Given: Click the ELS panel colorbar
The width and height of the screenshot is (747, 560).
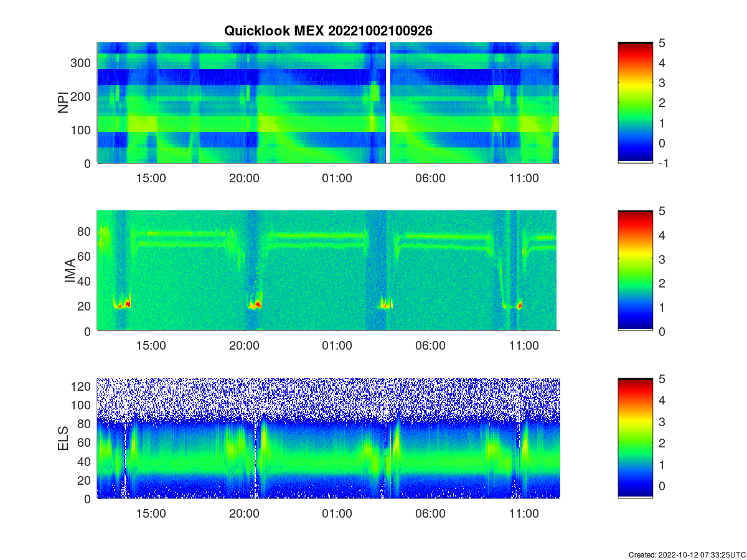Looking at the screenshot, I should [636, 439].
